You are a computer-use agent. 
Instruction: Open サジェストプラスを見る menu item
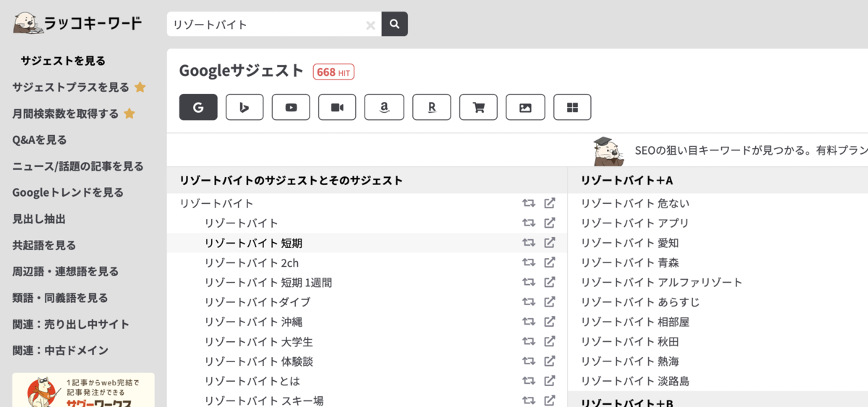pos(79,87)
